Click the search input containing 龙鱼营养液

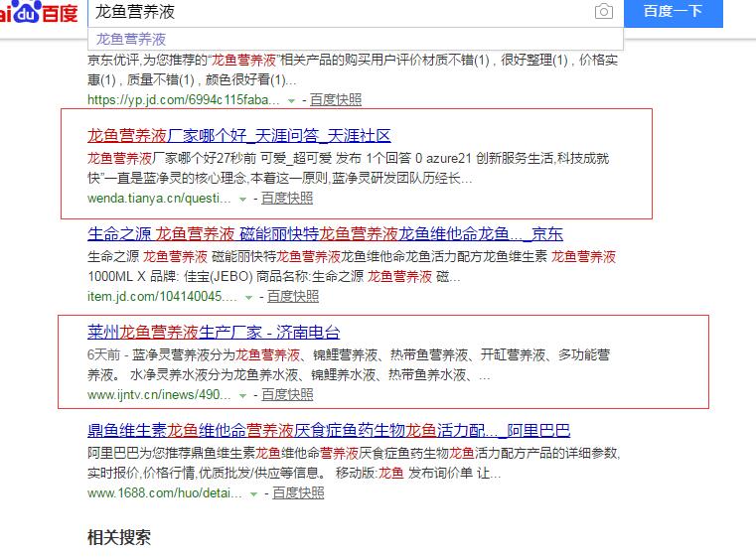tap(338, 12)
